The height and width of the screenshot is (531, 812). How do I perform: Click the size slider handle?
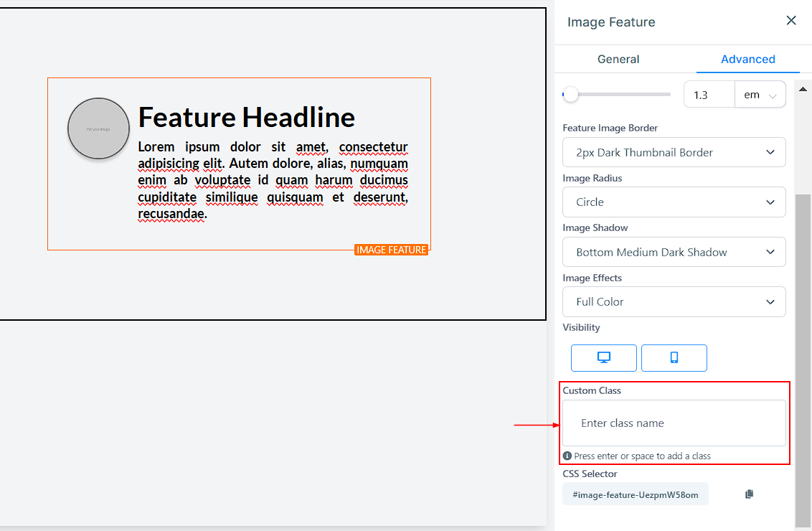click(570, 94)
